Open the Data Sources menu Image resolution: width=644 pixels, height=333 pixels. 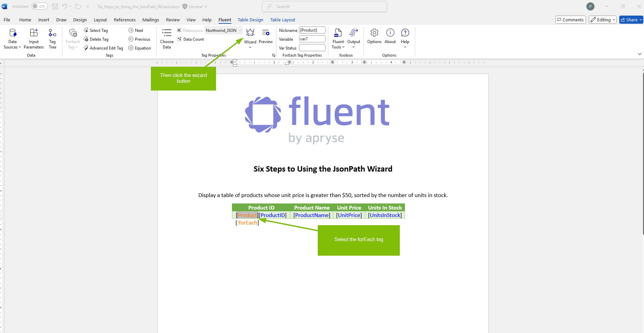click(x=12, y=39)
